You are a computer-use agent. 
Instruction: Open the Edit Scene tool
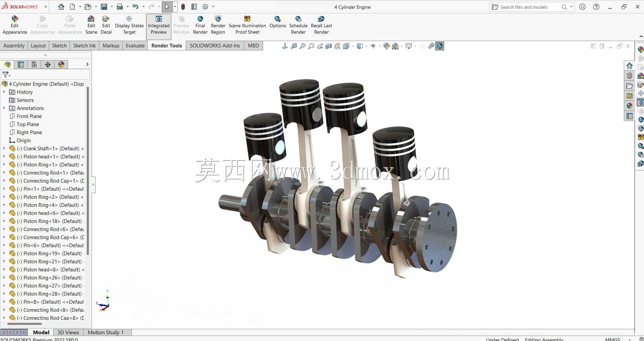(91, 25)
